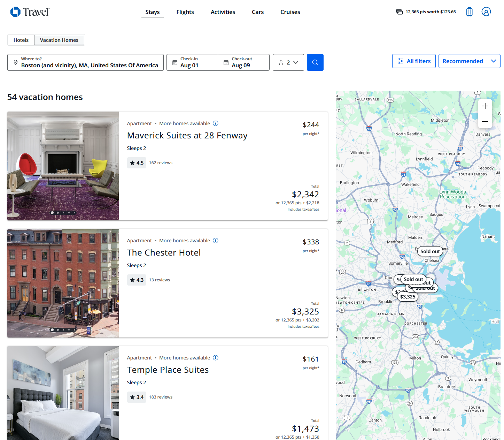Open the Check-in date picker

click(192, 62)
